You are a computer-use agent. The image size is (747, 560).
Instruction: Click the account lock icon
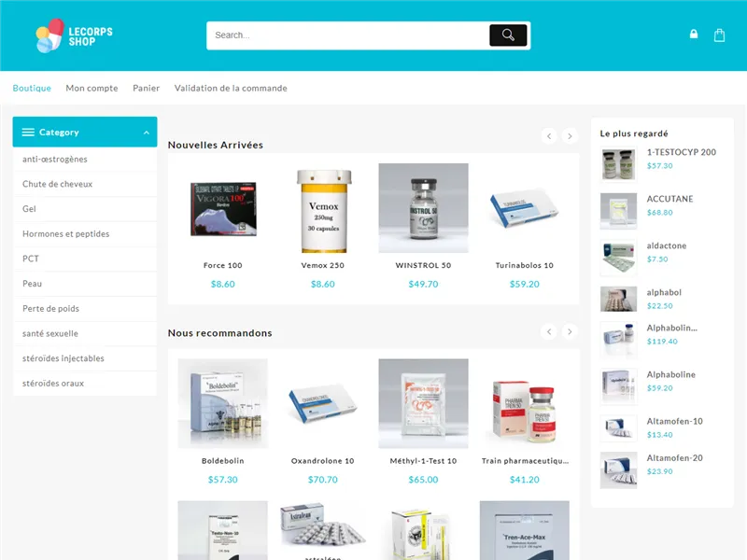click(x=693, y=34)
